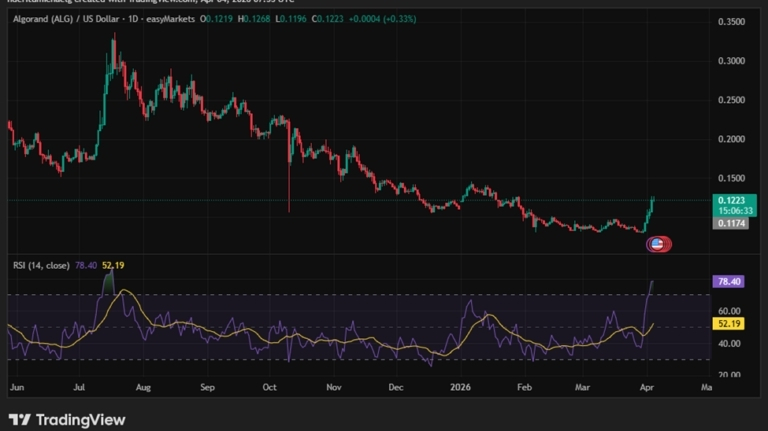Select the low value L0.1196
This screenshot has width=768, height=431.
[x=290, y=19]
